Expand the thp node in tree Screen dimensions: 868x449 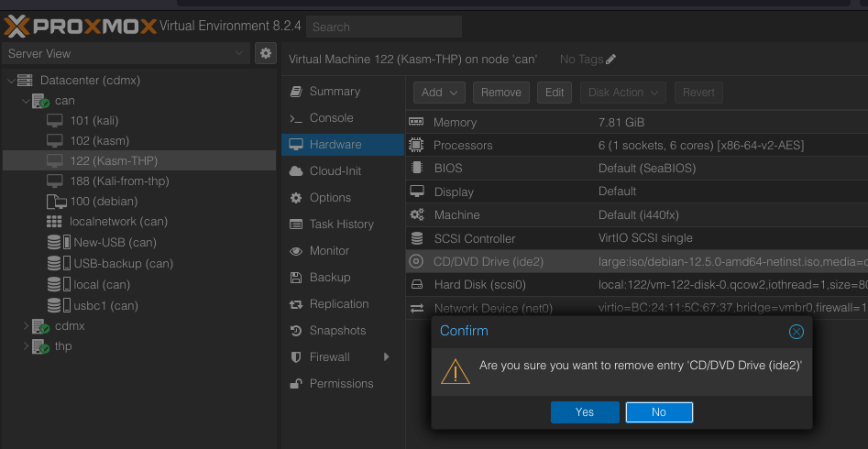pos(25,346)
